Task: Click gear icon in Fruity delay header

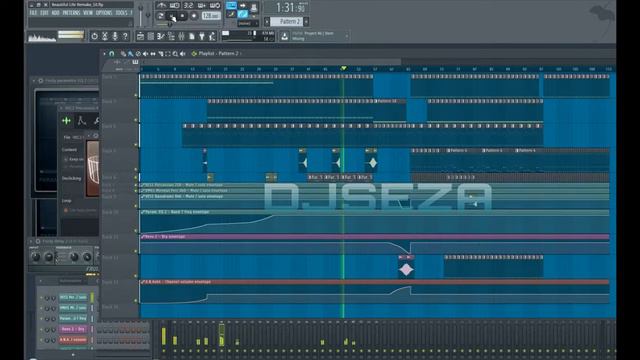Action: coord(38,242)
